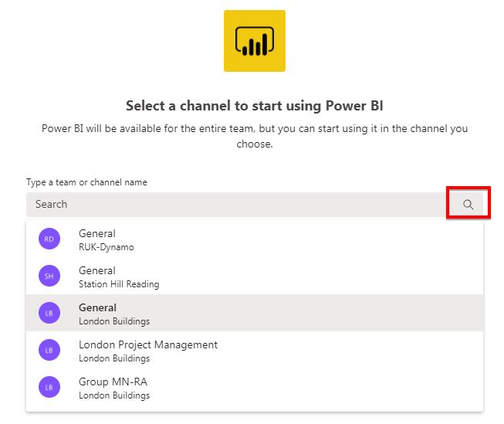504x424 pixels.
Task: Click the LB avatar beside London Project Management
Action: 49,350
